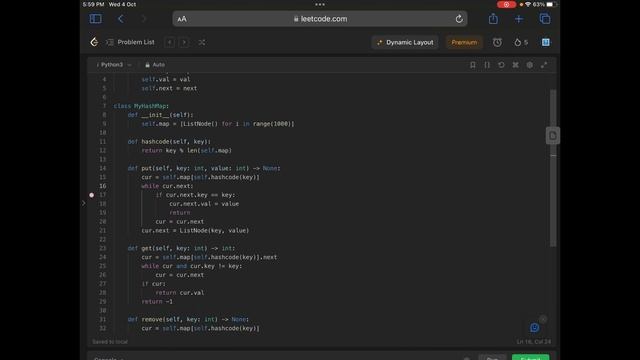This screenshot has width=640, height=360.
Task: Tap the red screen recording indicator
Action: pos(506,4)
